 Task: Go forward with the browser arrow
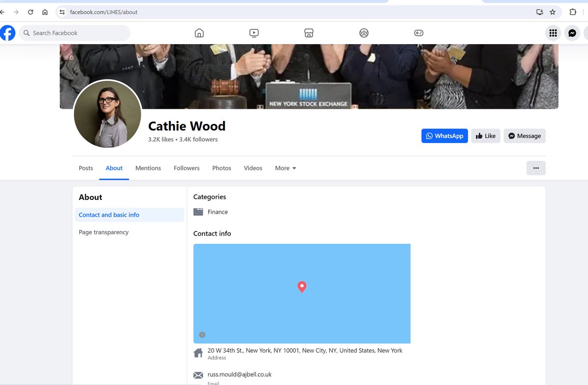pyautogui.click(x=16, y=12)
